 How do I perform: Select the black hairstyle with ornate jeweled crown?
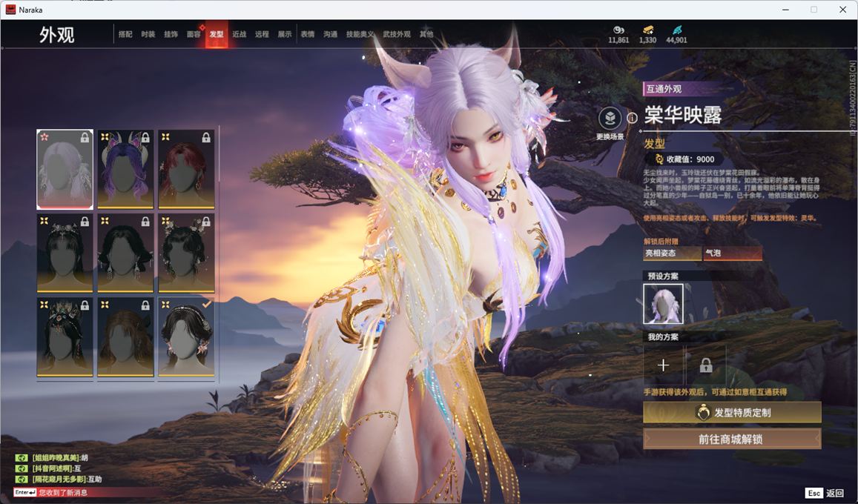[x=65, y=336]
